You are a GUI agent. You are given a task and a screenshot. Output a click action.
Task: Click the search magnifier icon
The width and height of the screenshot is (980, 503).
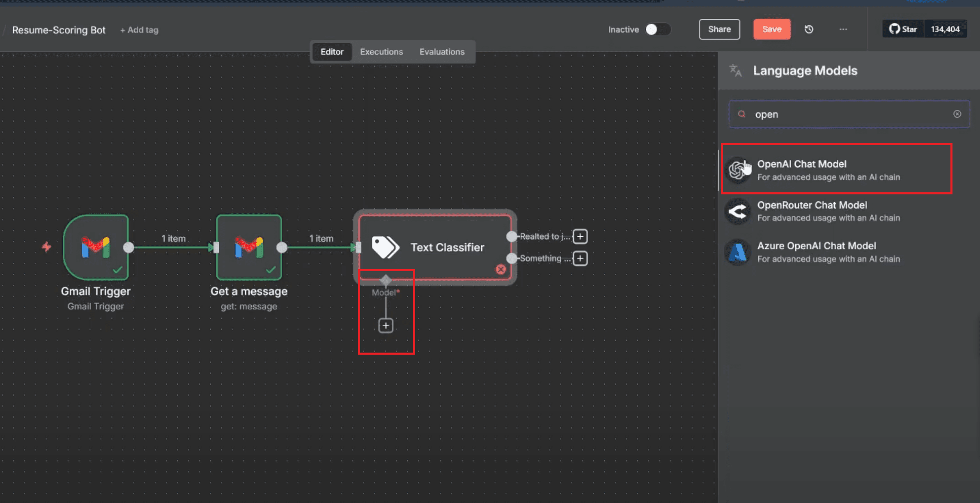[x=741, y=114]
